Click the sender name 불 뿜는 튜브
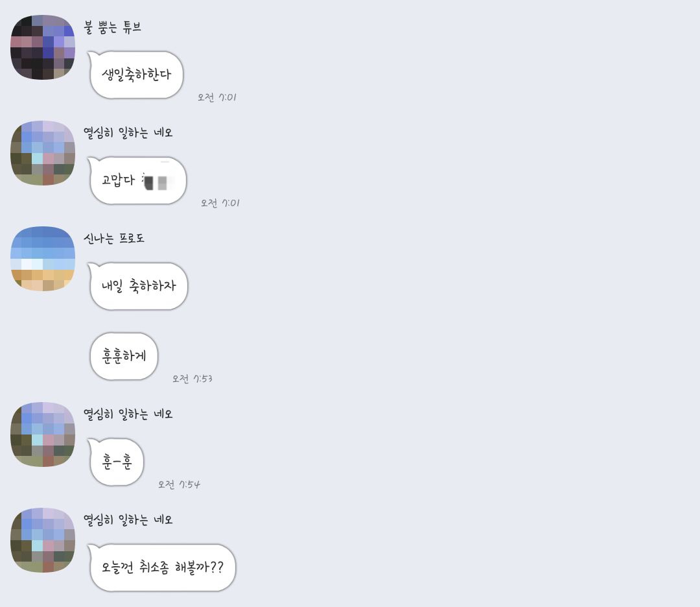The height and width of the screenshot is (607, 700). [113, 27]
